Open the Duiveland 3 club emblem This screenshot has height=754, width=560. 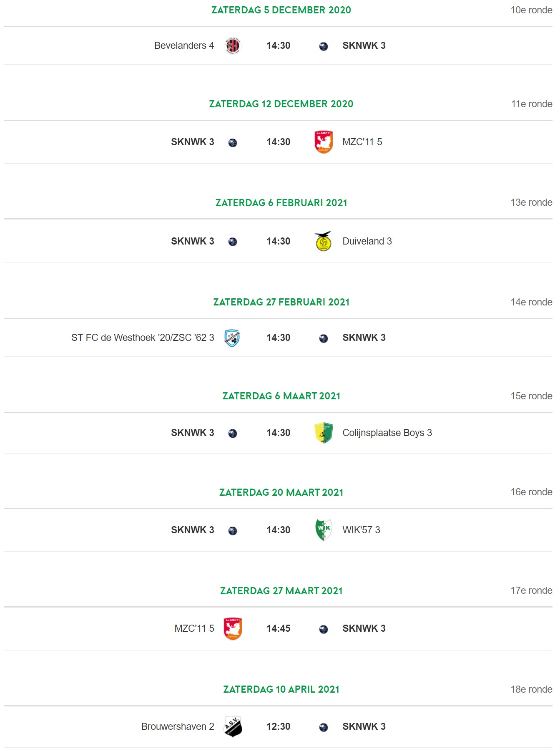click(323, 241)
